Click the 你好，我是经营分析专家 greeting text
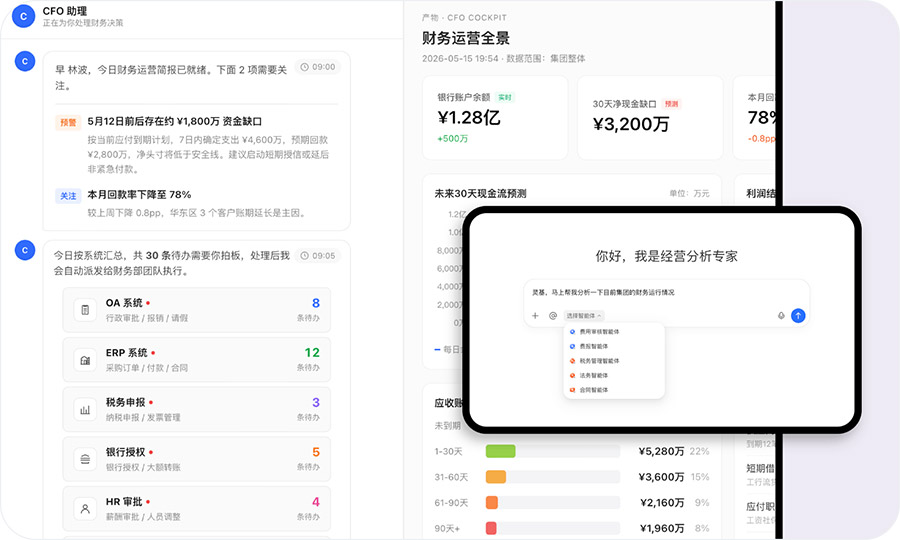The width and height of the screenshot is (900, 540). click(666, 256)
